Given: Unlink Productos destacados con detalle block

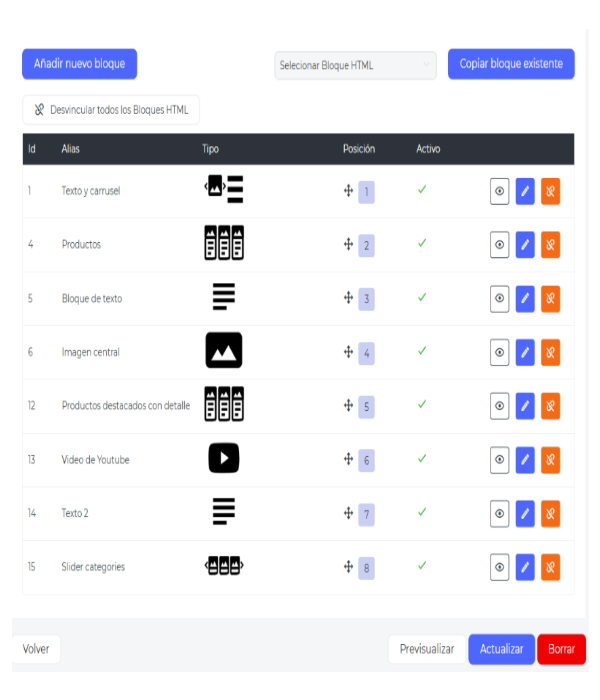Looking at the screenshot, I should pyautogui.click(x=550, y=406).
